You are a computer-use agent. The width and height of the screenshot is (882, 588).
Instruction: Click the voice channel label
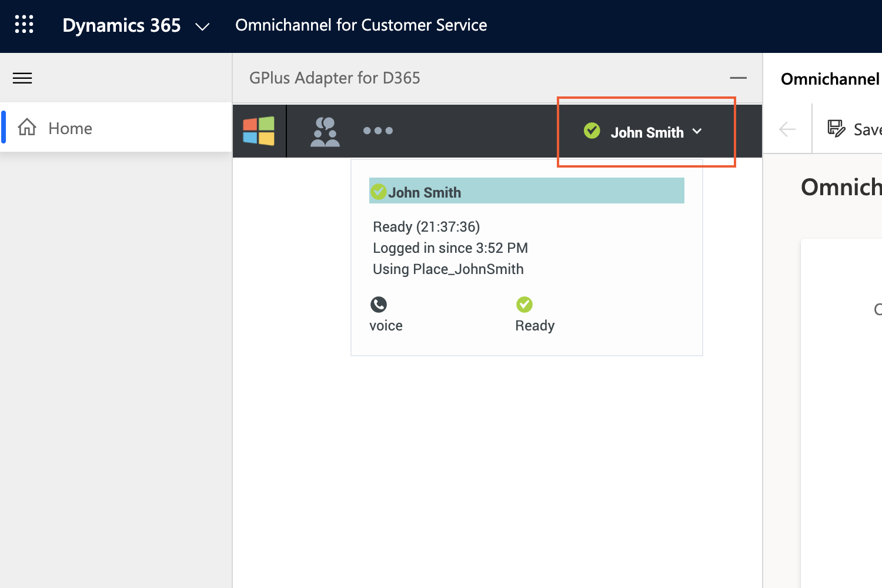tap(386, 326)
